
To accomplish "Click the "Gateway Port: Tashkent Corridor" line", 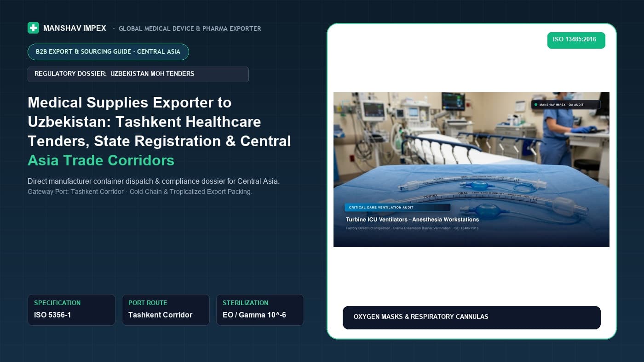I will pyautogui.click(x=140, y=192).
